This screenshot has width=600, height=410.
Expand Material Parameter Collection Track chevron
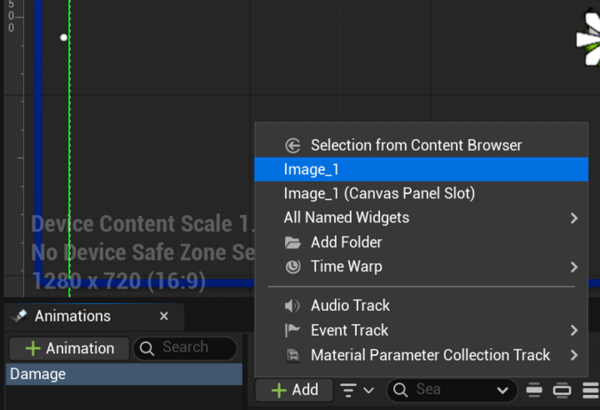tap(574, 355)
